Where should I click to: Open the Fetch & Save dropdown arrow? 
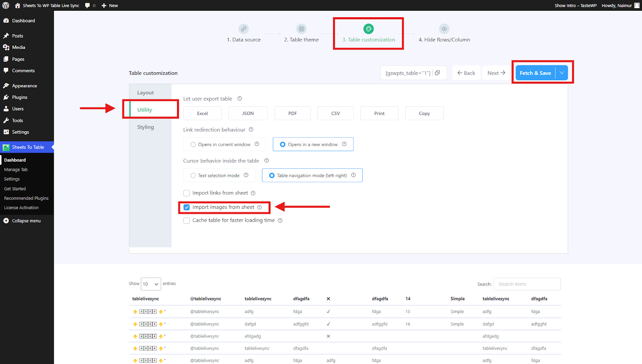point(562,73)
